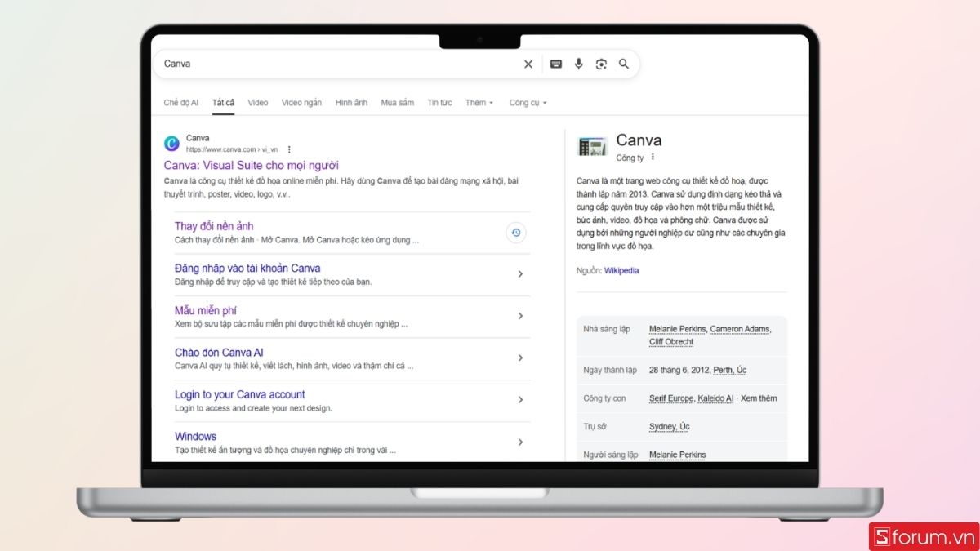
Task: Open the "Video" search tab
Action: [257, 102]
